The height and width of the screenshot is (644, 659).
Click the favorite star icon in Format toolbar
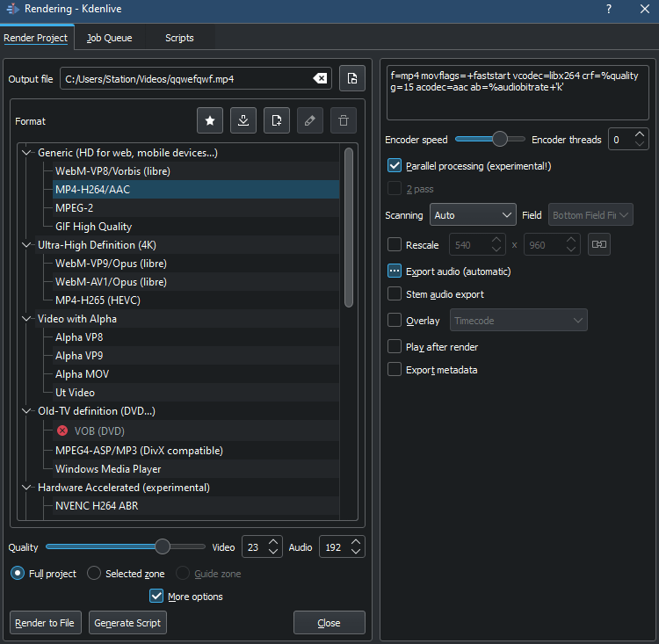tap(210, 120)
